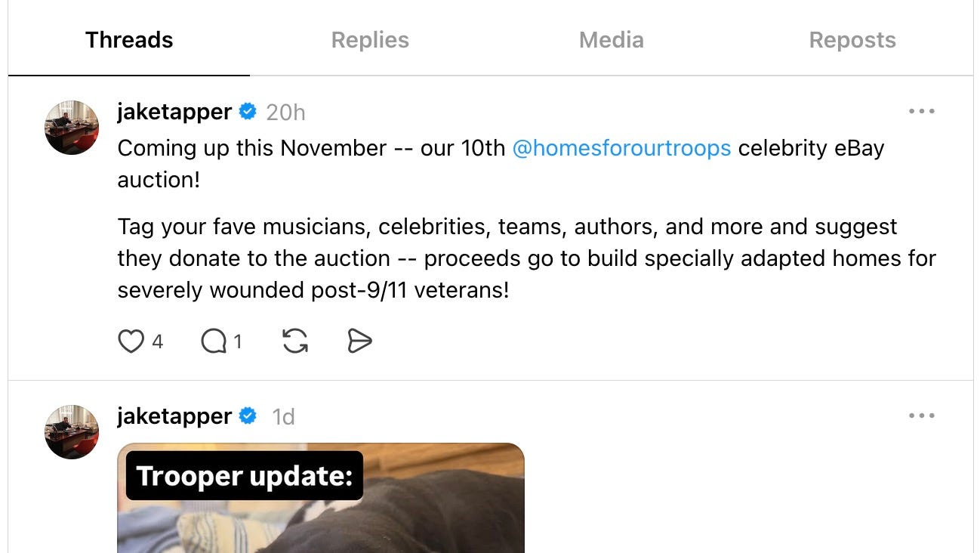Image resolution: width=980 pixels, height=553 pixels.
Task: Repost the eBay auction thread
Action: pyautogui.click(x=295, y=342)
